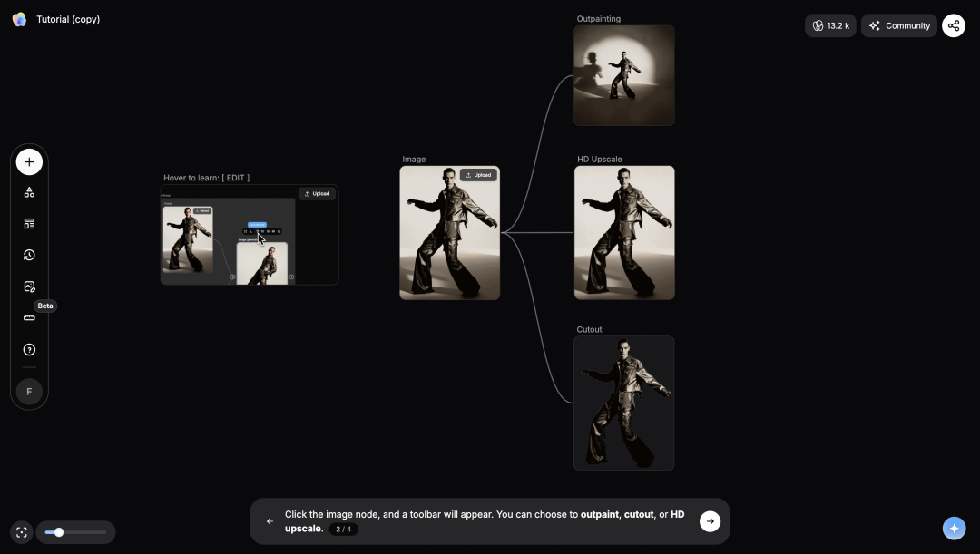
Task: Open the blue AI sparkle assistant button
Action: [954, 528]
